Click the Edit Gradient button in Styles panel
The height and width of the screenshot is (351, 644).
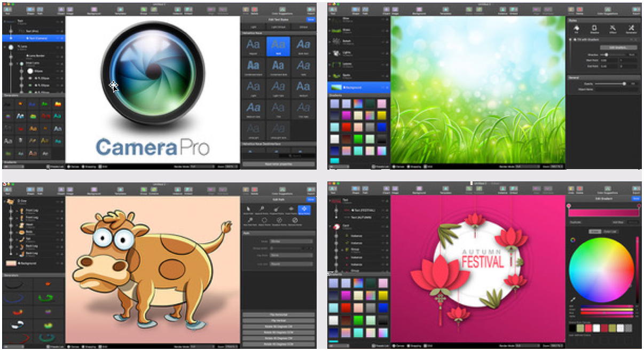619,47
